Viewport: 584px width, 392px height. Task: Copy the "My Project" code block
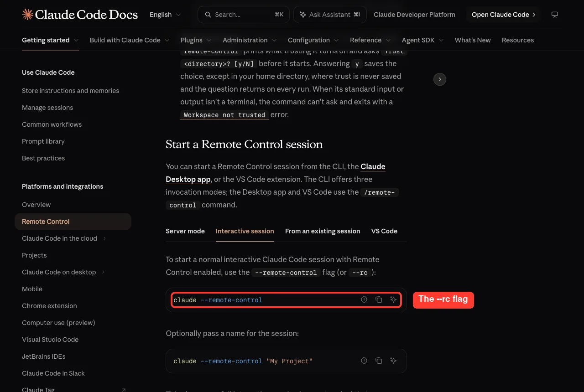[379, 361]
